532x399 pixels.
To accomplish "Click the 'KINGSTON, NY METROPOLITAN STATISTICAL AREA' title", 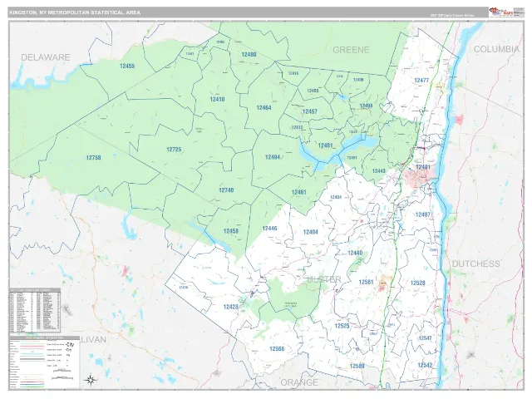I will [75, 12].
